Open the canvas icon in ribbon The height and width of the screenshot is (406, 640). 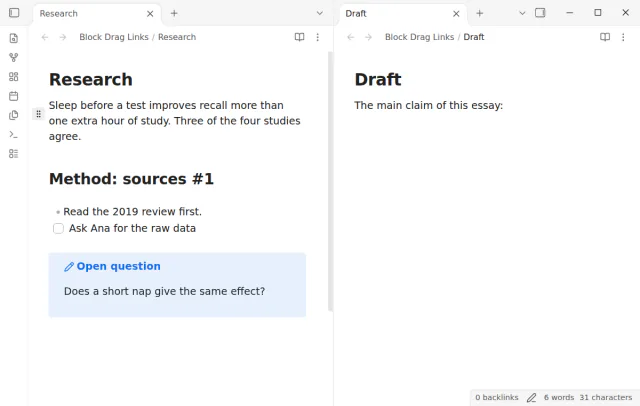pyautogui.click(x=13, y=77)
